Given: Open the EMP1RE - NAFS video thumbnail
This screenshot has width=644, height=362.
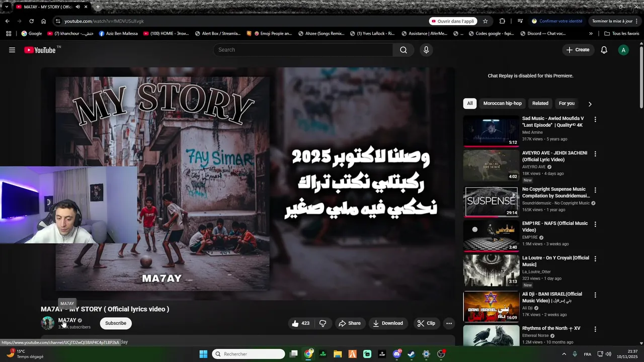Looking at the screenshot, I should point(491,236).
